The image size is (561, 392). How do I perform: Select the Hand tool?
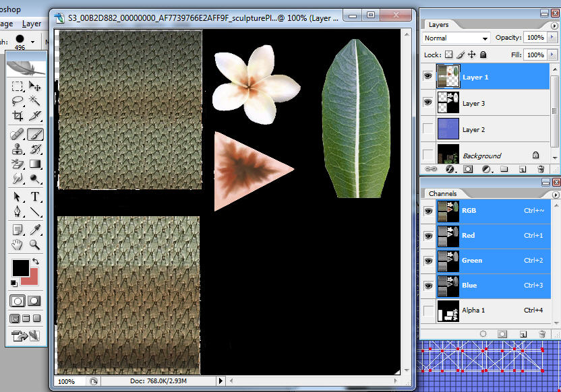click(18, 245)
